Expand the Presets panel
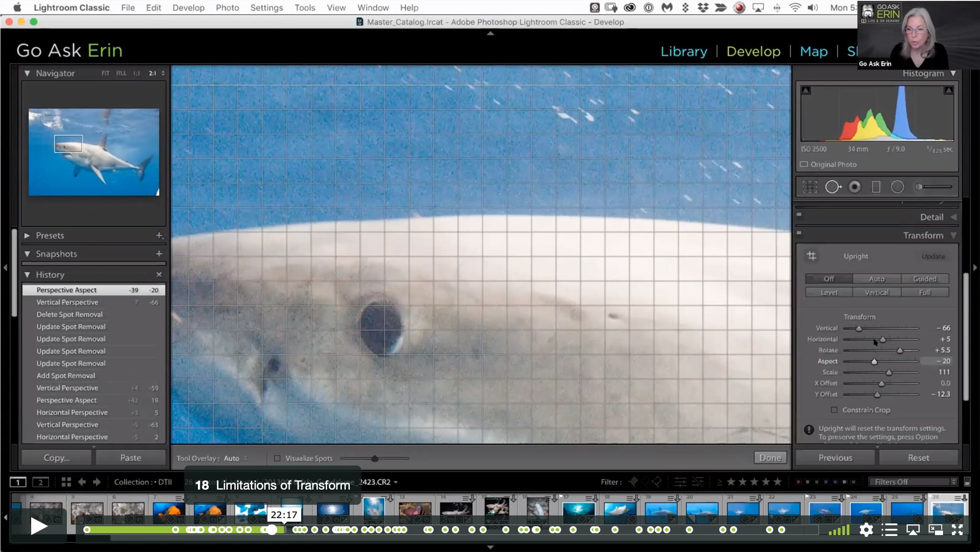This screenshot has width=980, height=552. 27,235
